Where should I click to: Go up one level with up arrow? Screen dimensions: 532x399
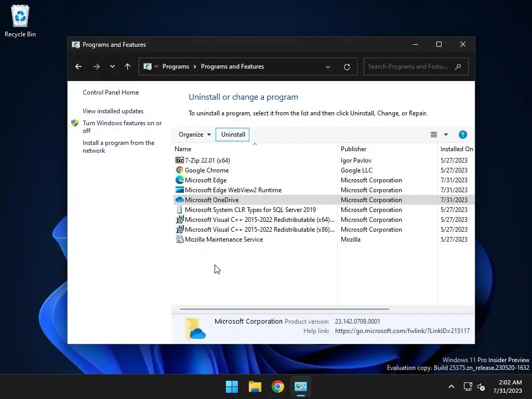pyautogui.click(x=128, y=66)
